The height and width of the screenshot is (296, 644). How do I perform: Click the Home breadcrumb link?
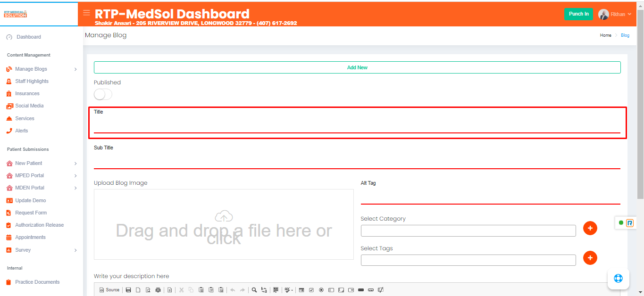[606, 35]
